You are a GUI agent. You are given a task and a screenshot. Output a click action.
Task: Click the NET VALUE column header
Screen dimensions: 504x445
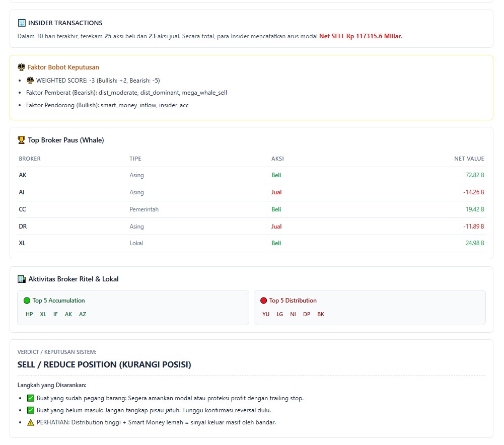(x=469, y=159)
